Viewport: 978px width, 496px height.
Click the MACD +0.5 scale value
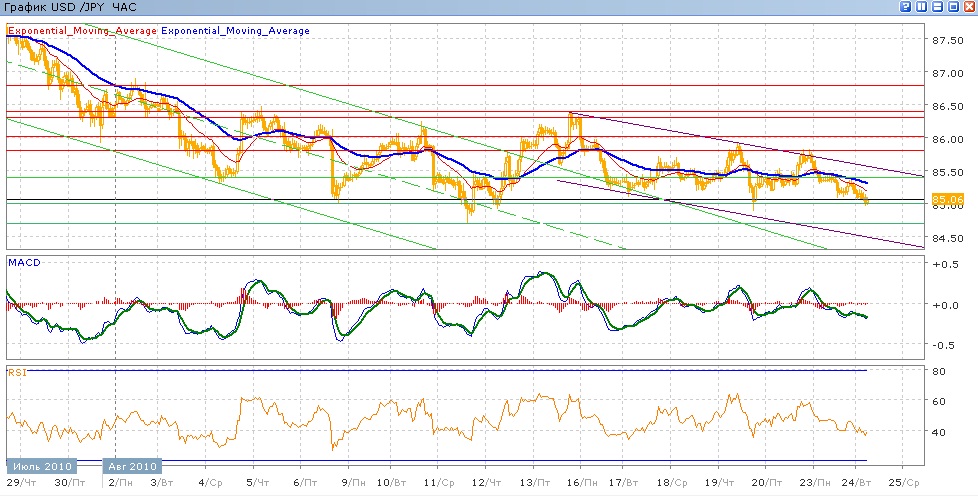pyautogui.click(x=946, y=264)
